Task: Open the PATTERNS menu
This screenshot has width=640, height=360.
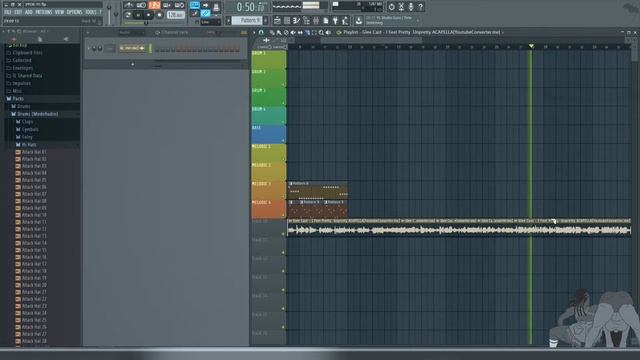Action: pyautogui.click(x=44, y=12)
